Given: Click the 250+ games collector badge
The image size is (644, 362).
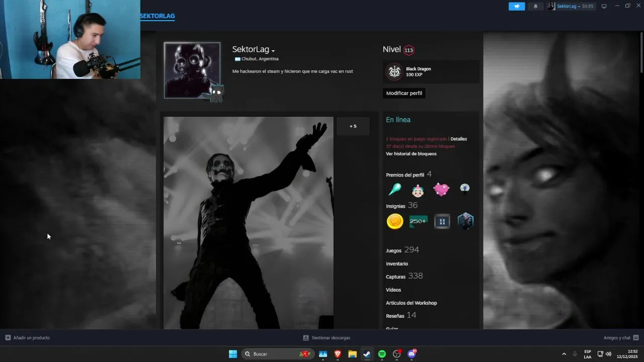Looking at the screenshot, I should pos(418,221).
